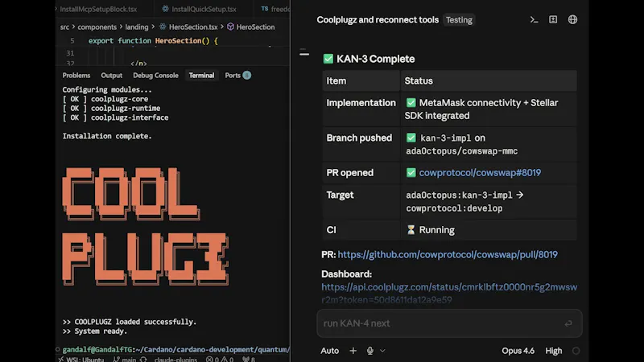
Task: Click HeroSection.tsx breadcrumb file entry
Action: (188, 27)
